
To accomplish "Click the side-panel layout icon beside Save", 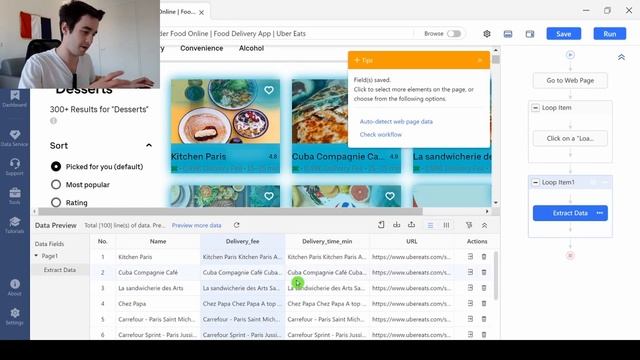I will pyautogui.click(x=530, y=34).
